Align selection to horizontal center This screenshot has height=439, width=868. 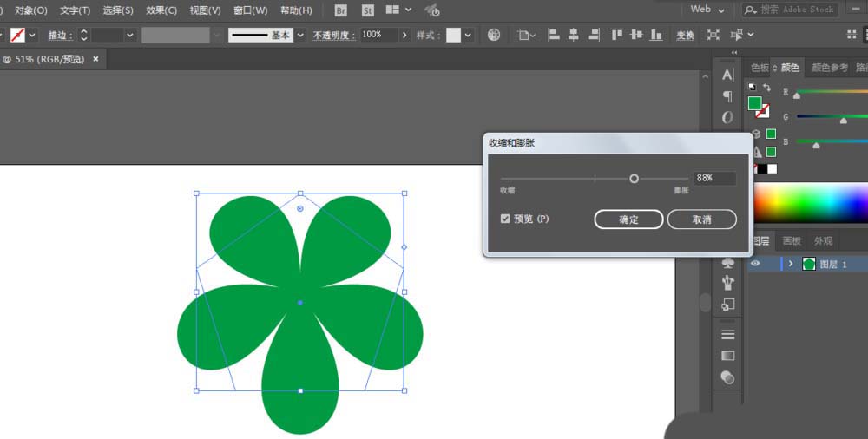click(x=574, y=35)
